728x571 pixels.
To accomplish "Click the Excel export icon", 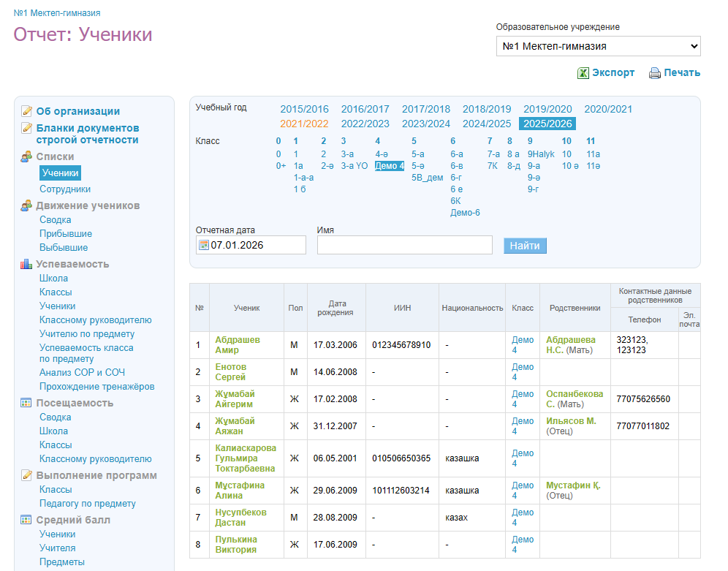I will click(x=583, y=73).
